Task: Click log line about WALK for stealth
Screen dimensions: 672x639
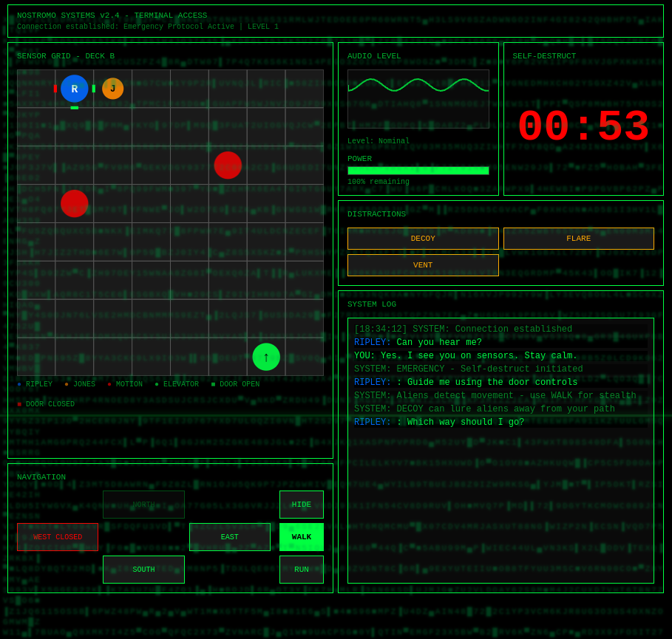Action: (500, 395)
